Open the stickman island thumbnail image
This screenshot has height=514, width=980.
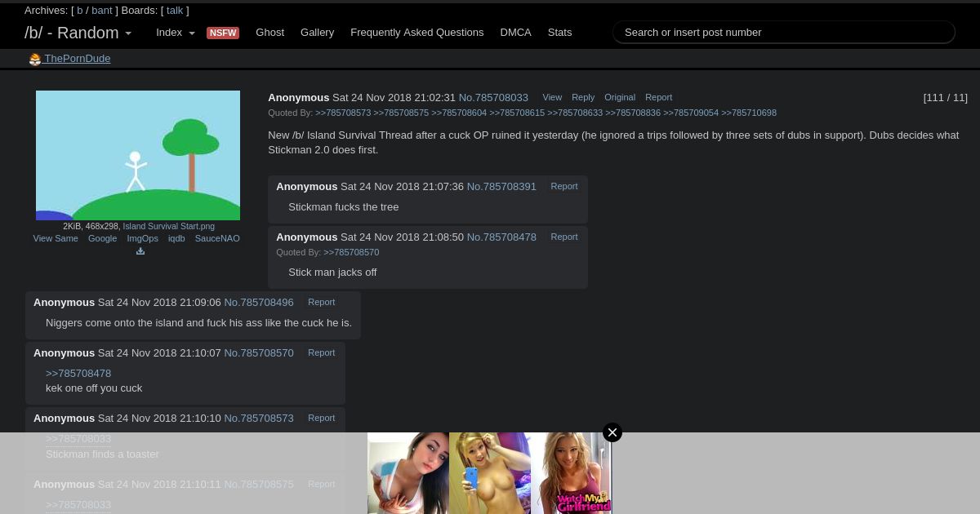click(x=138, y=155)
